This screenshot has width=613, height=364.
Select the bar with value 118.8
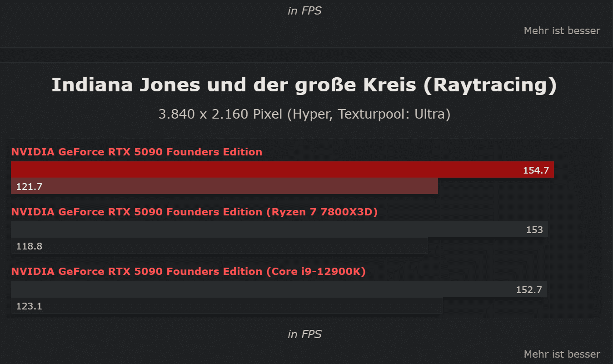pos(219,246)
